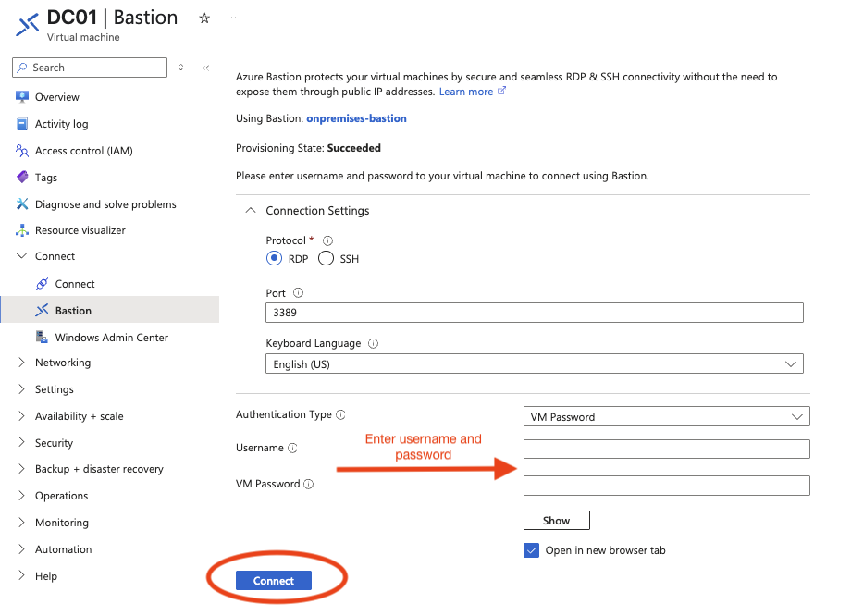Open the more options ellipsis in header
Image resolution: width=863 pixels, height=616 pixels.
point(232,18)
